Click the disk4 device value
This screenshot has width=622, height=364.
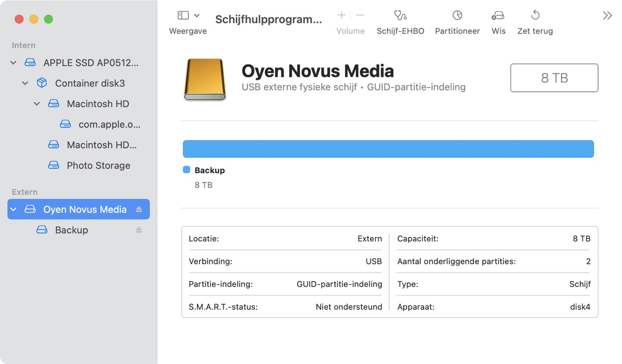(x=580, y=307)
